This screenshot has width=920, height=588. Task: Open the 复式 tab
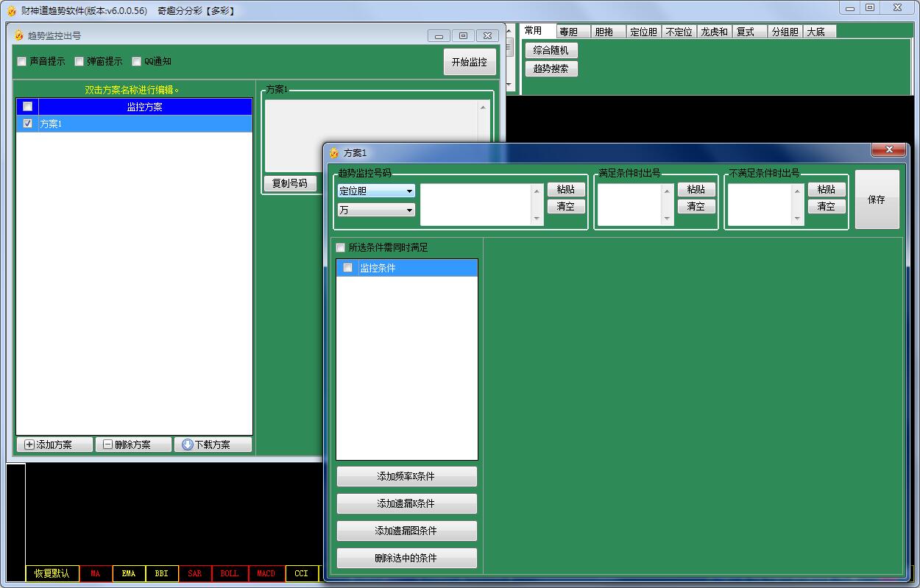[x=746, y=32]
